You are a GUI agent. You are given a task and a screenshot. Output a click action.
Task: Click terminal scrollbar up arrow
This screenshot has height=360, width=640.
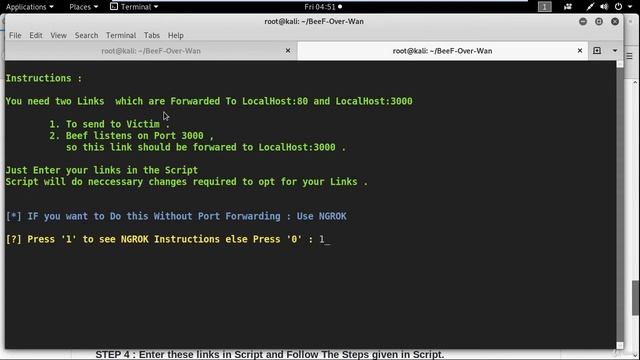[620, 64]
